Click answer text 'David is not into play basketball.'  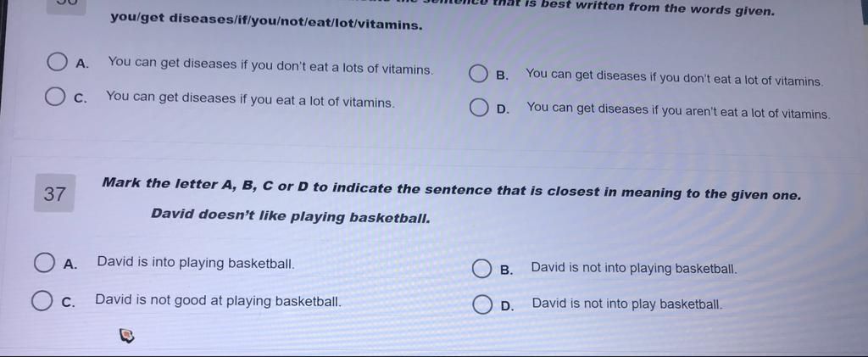(627, 304)
